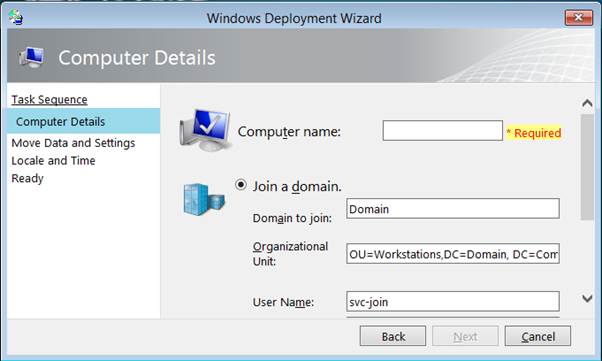Go to Move Data and Settings step
The width and height of the screenshot is (602, 361).
(x=73, y=143)
